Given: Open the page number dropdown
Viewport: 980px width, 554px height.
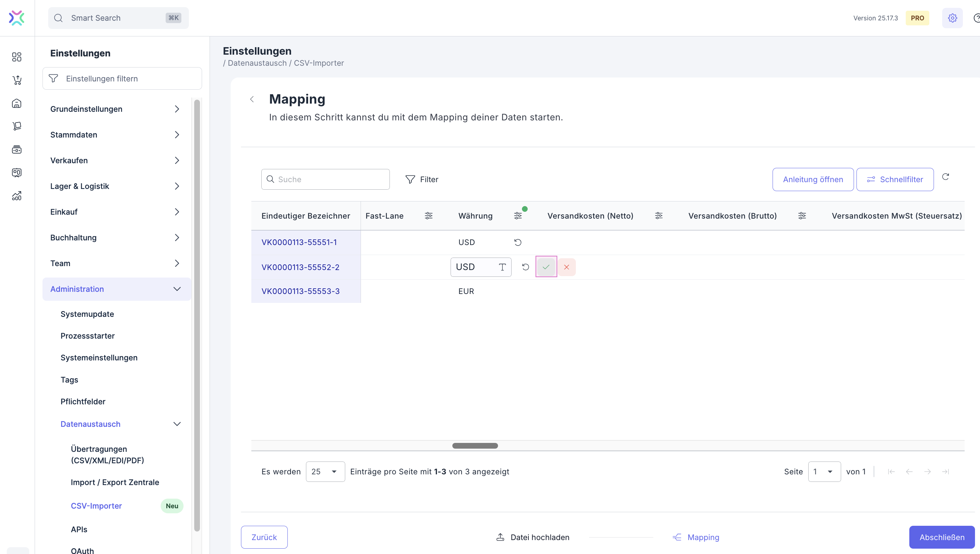Looking at the screenshot, I should [824, 471].
